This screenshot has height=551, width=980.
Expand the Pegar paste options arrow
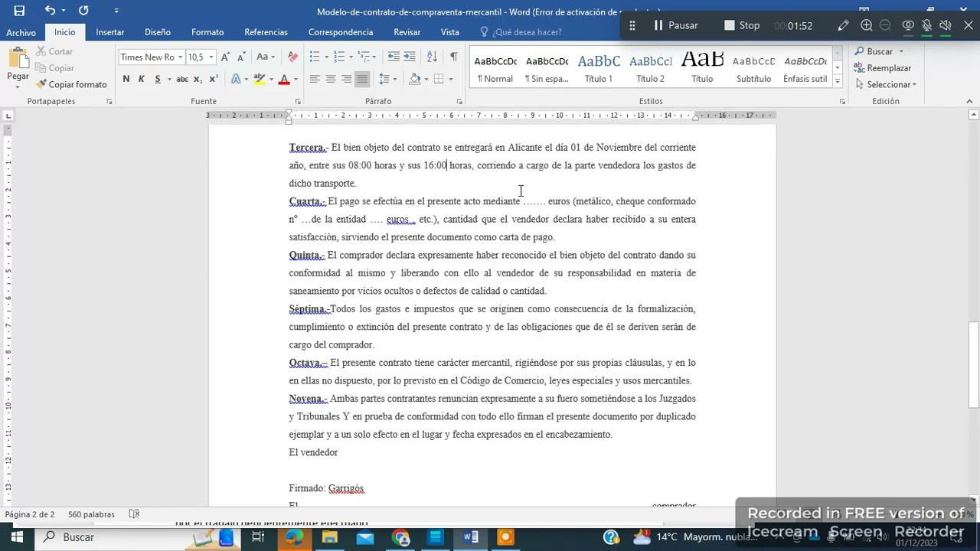(18, 86)
